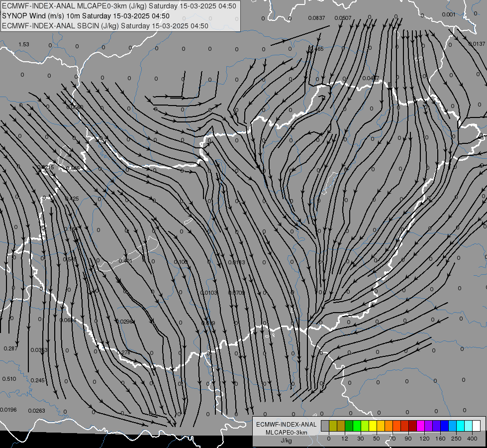Click the '0.0263' value on the map
Viewport: 487px width, 448px height.
point(37,411)
